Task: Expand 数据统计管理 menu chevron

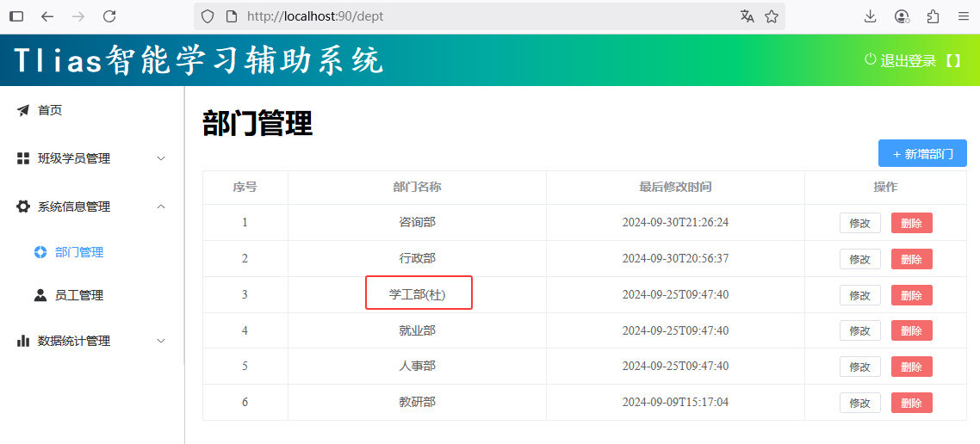Action: (x=161, y=341)
